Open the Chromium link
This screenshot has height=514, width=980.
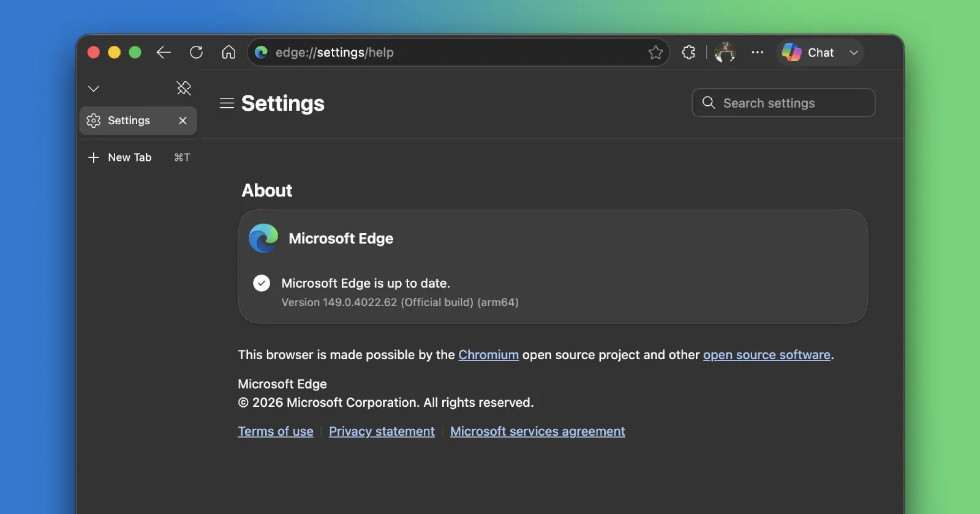coord(489,355)
